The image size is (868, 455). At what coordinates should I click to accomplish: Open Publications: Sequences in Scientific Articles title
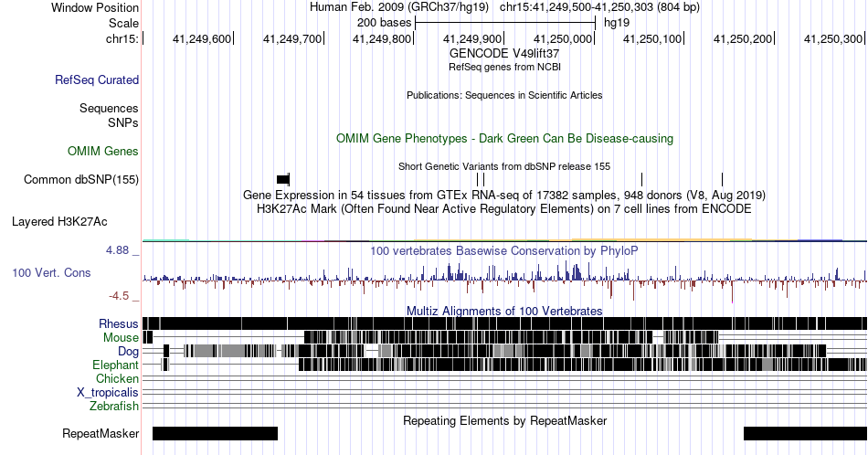coord(504,95)
